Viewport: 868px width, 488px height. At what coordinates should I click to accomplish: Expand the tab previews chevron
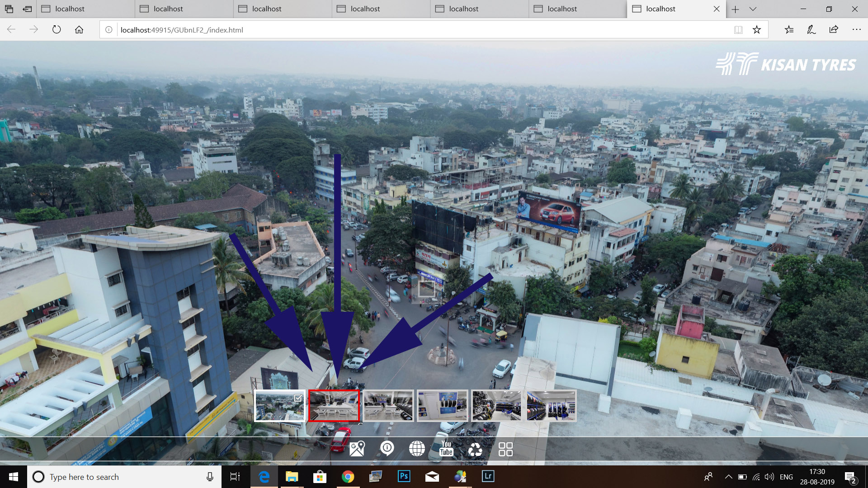[x=753, y=9]
